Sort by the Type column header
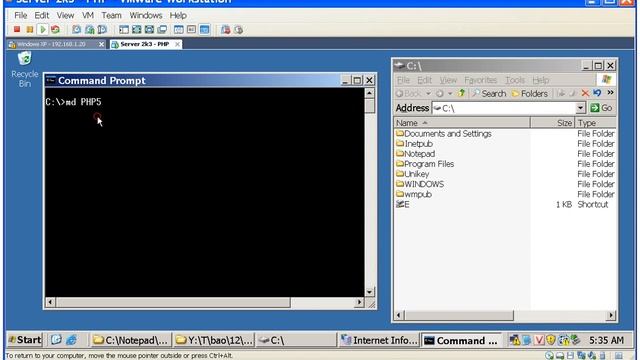Screen dimensions: 640x360 point(596,123)
